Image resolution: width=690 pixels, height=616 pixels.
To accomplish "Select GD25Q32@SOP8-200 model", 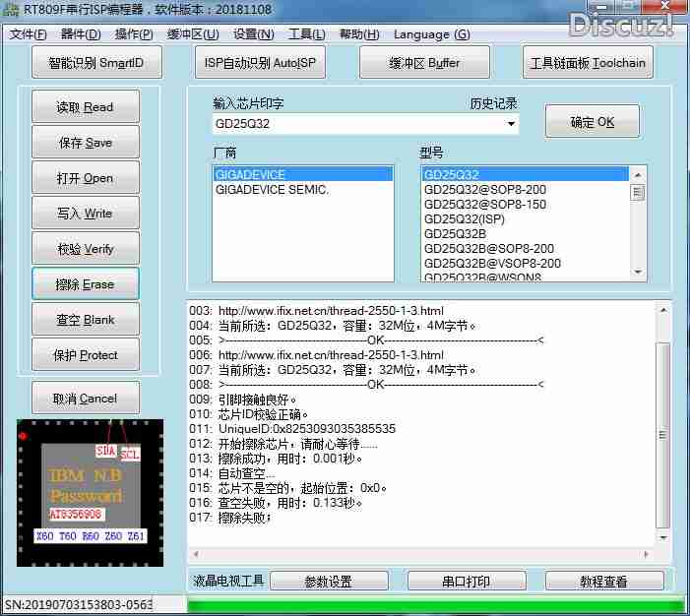I will pos(526,190).
